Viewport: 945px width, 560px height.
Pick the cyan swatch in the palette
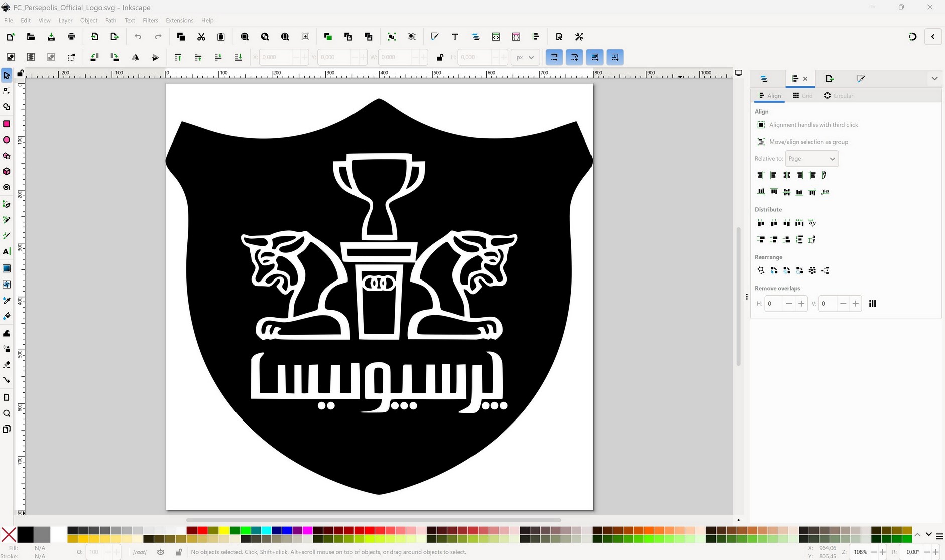pyautogui.click(x=267, y=530)
